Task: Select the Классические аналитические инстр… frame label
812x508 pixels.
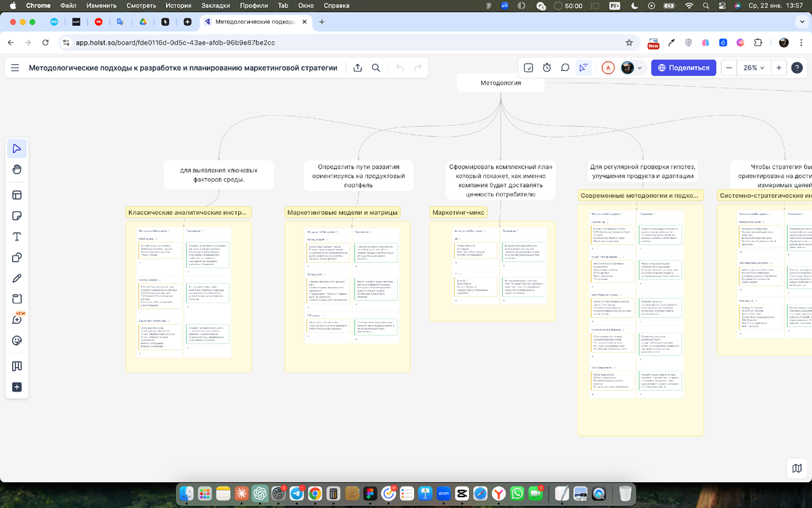Action: [x=188, y=212]
